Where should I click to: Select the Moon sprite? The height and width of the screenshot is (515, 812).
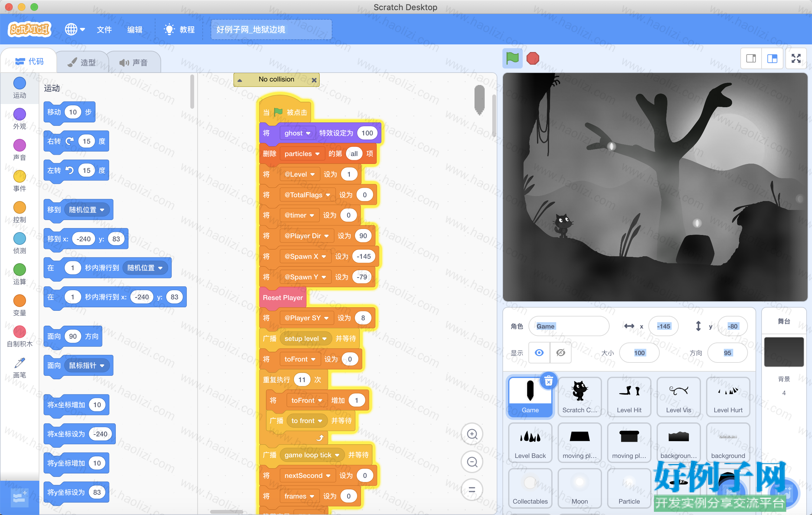pos(580,488)
